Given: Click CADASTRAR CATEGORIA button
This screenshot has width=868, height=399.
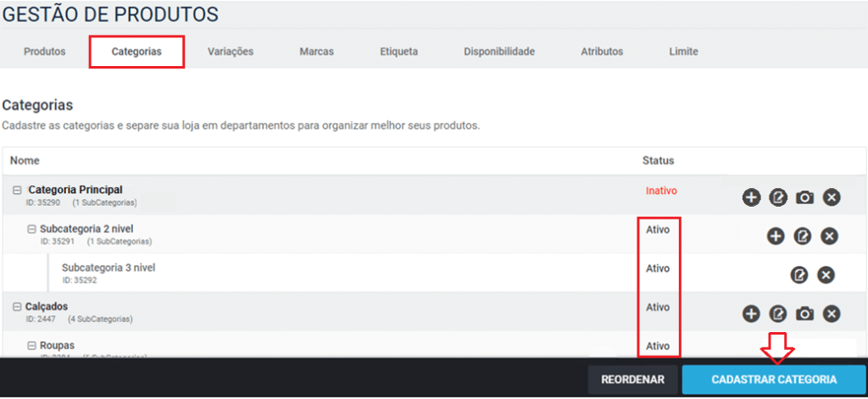Looking at the screenshot, I should pos(774,380).
